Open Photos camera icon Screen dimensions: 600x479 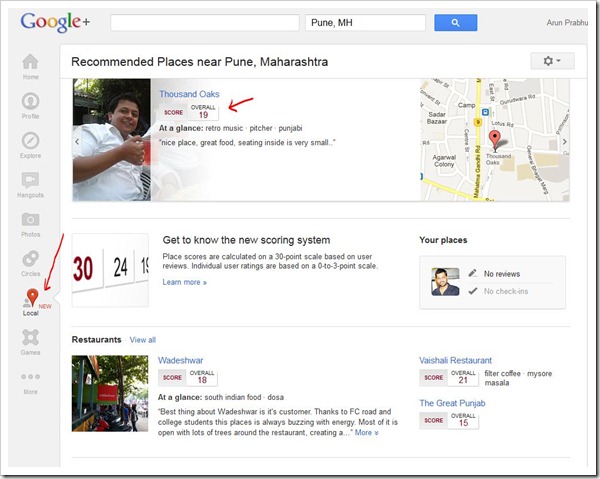[31, 222]
